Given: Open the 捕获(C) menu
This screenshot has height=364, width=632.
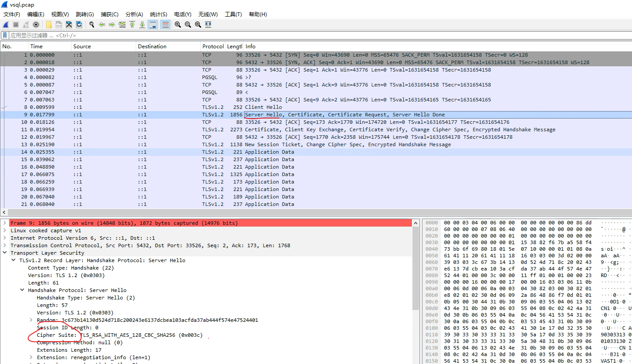Looking at the screenshot, I should click(109, 14).
